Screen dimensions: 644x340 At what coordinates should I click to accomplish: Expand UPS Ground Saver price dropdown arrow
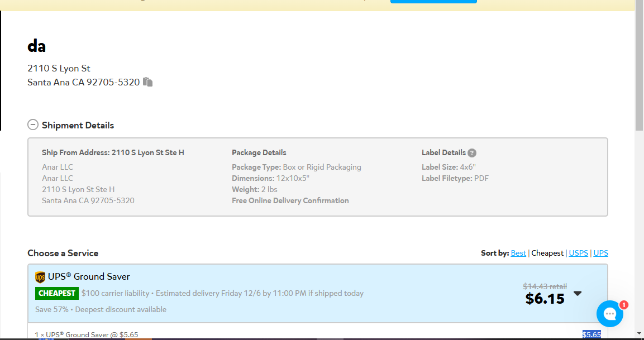click(578, 293)
